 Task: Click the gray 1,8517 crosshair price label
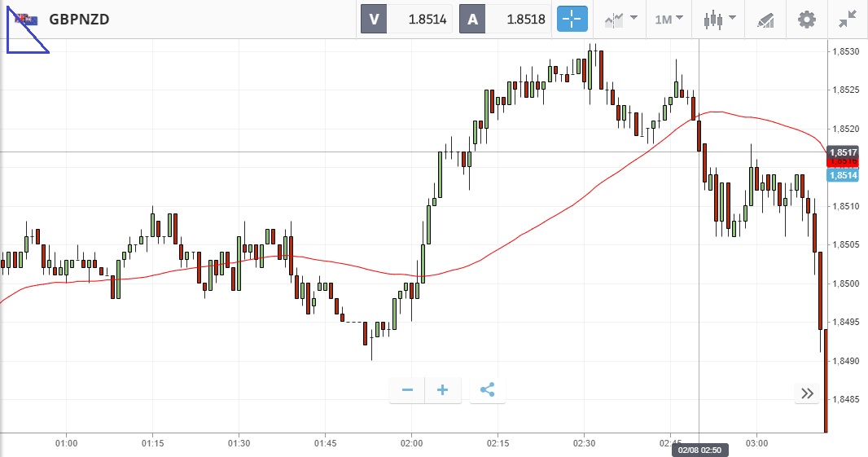pos(842,152)
